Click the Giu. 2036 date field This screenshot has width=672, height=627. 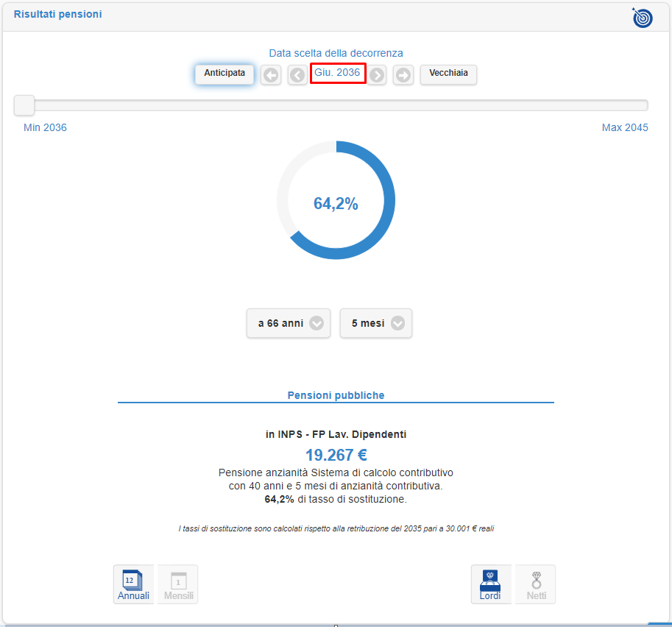pyautogui.click(x=337, y=72)
